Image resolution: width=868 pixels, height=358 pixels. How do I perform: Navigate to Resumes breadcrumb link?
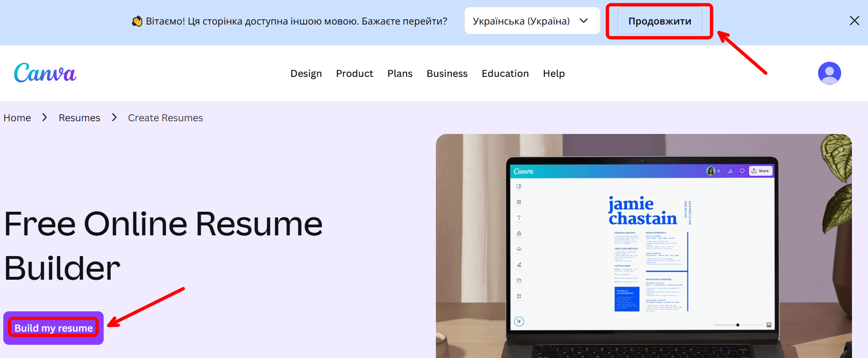79,118
